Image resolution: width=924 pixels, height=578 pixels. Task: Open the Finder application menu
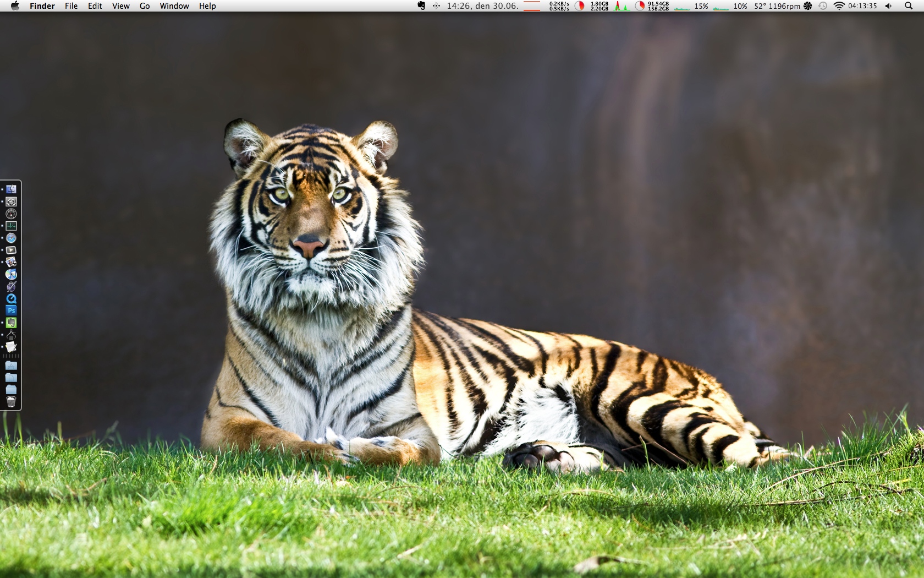tap(42, 6)
